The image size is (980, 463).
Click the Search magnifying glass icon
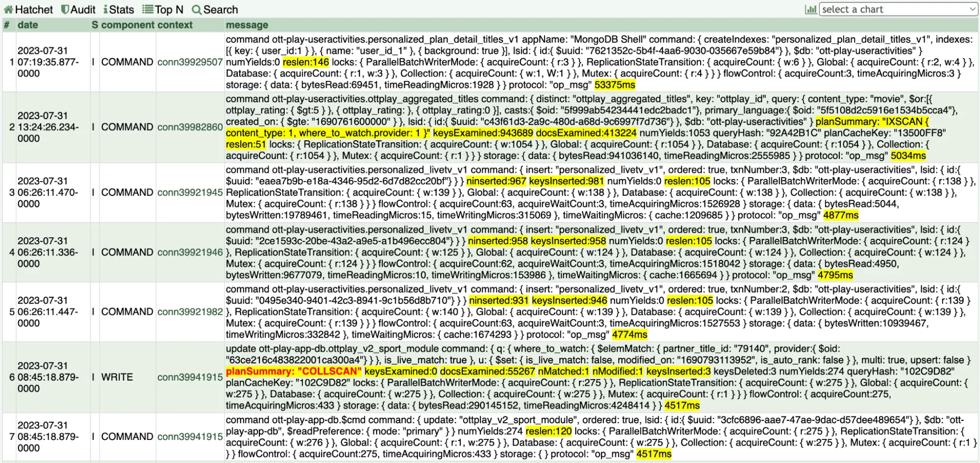[x=197, y=9]
